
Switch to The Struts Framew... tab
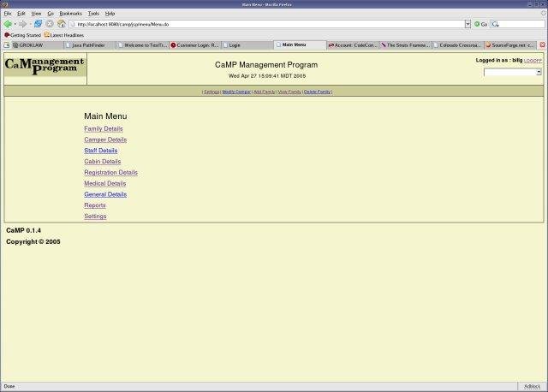[406, 45]
